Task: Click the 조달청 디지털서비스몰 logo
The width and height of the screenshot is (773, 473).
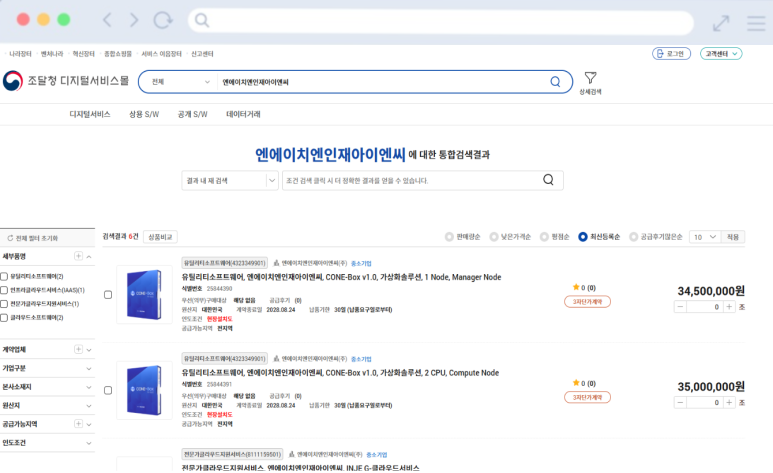Action: point(66,80)
